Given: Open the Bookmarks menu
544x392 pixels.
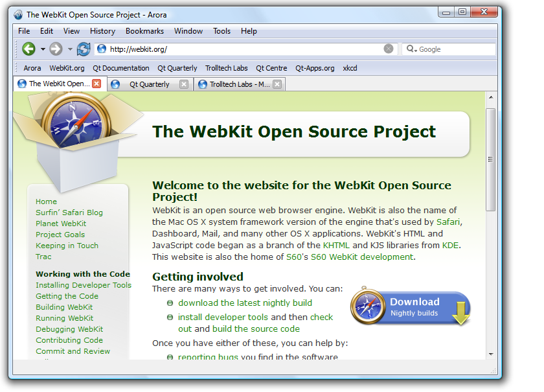Looking at the screenshot, I should (x=144, y=31).
